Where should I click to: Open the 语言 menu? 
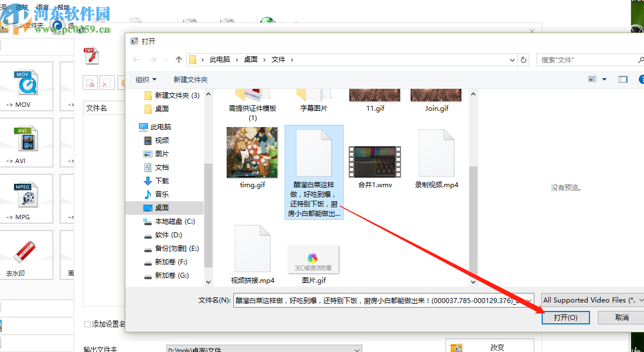[43, 7]
